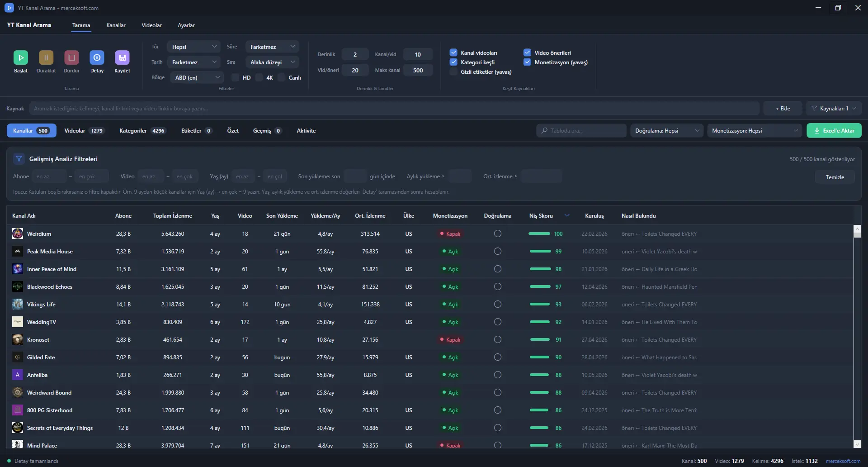Toggle the HD filter checkbox
The height and width of the screenshot is (467, 868).
pyautogui.click(x=236, y=77)
